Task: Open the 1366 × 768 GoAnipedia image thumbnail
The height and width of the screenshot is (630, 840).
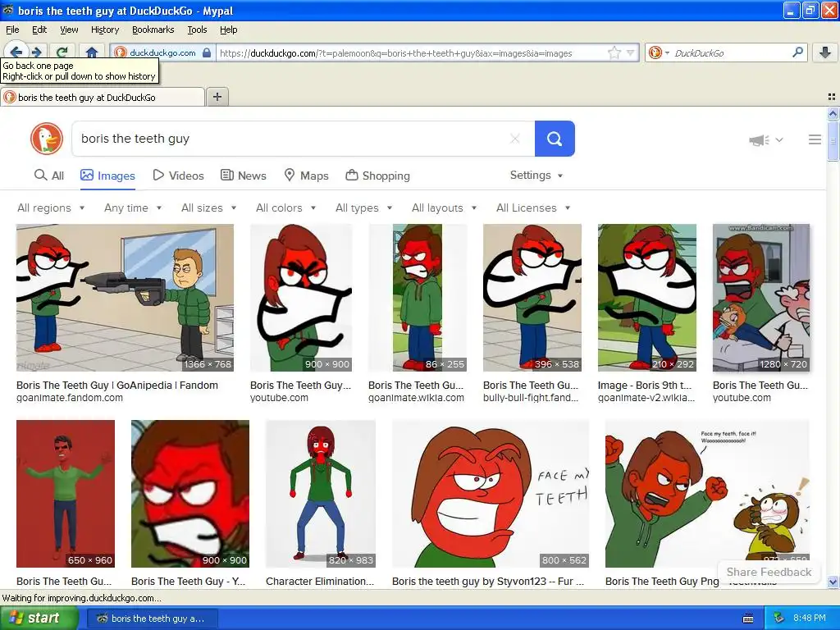Action: (125, 298)
